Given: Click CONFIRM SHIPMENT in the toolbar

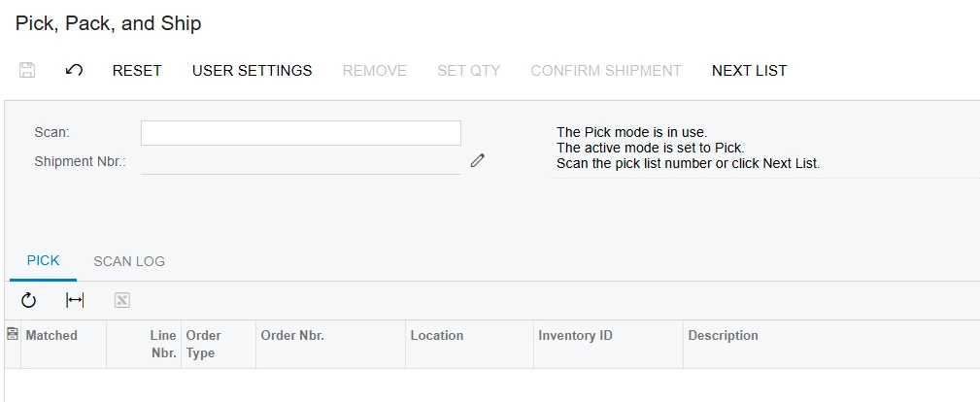Looking at the screenshot, I should [606, 71].
